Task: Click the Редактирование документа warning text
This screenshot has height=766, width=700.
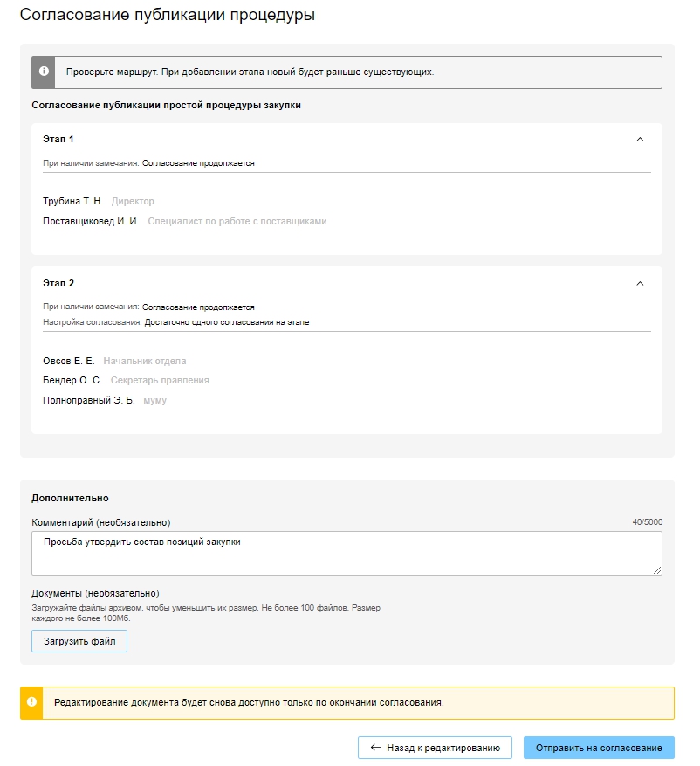Action: pos(249,702)
